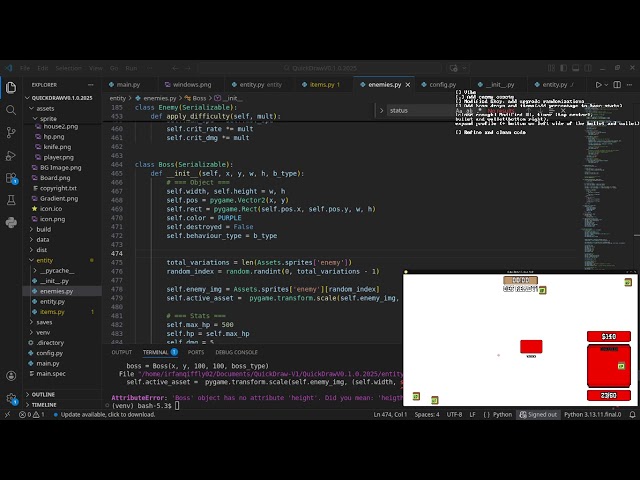Image resolution: width=640 pixels, height=480 pixels.
Task: Click the notifications bell in status bar
Action: pos(632,415)
